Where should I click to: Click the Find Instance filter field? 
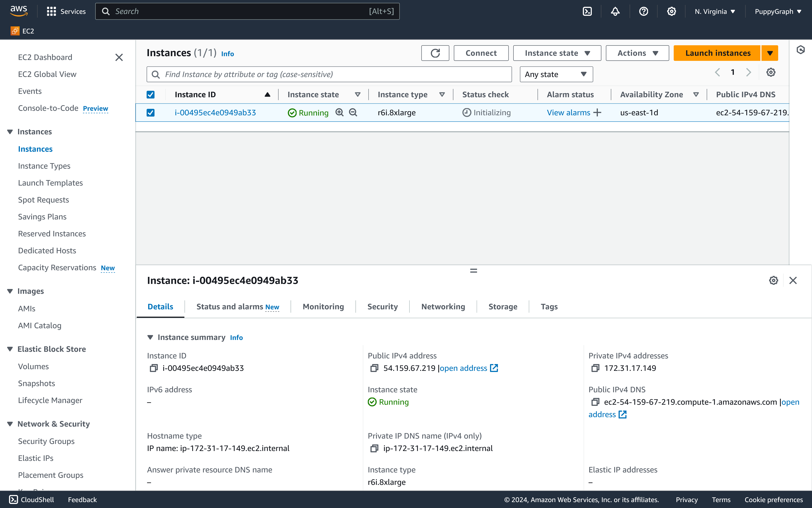pyautogui.click(x=329, y=74)
